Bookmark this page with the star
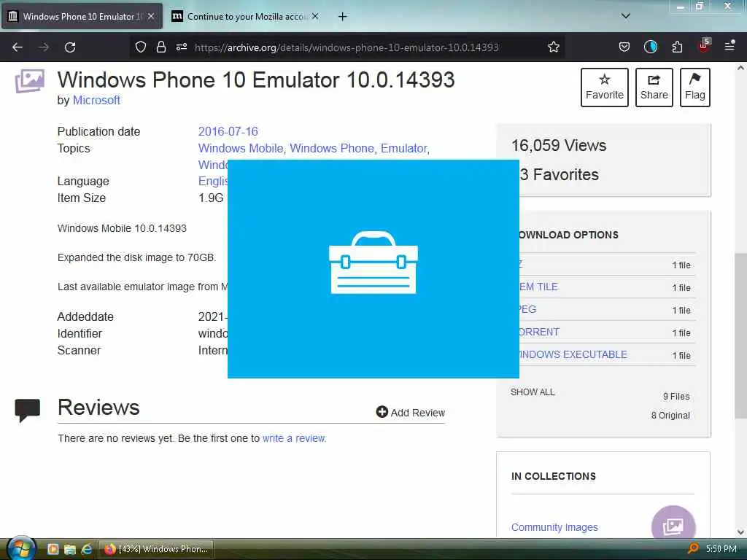Viewport: 747px width, 560px height. [x=553, y=47]
